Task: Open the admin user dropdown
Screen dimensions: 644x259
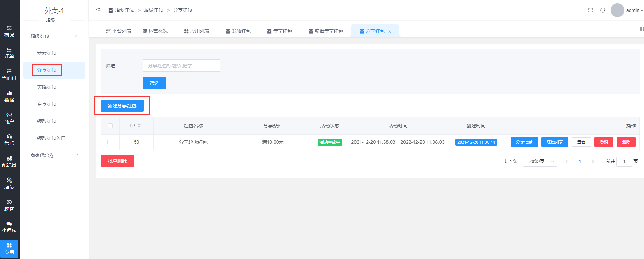Action: click(634, 10)
